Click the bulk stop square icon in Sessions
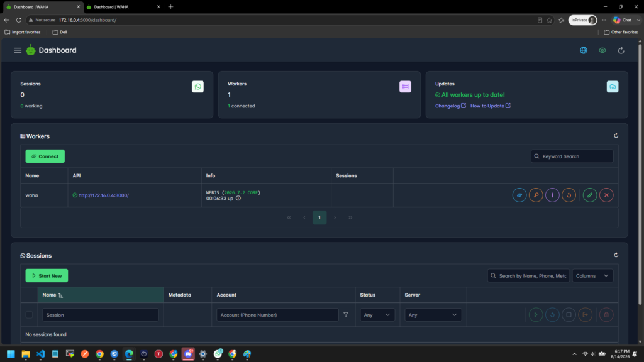The image size is (644, 362). (x=569, y=315)
